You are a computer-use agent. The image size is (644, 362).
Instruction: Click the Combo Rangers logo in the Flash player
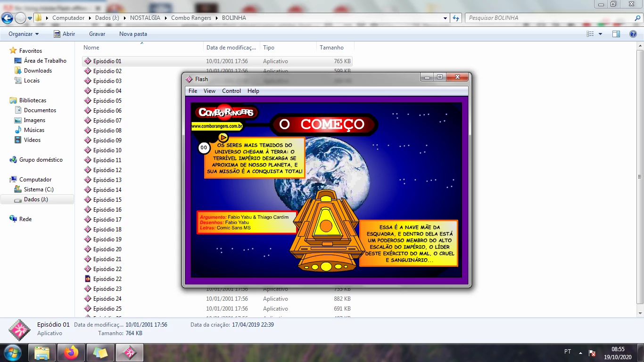pyautogui.click(x=226, y=112)
